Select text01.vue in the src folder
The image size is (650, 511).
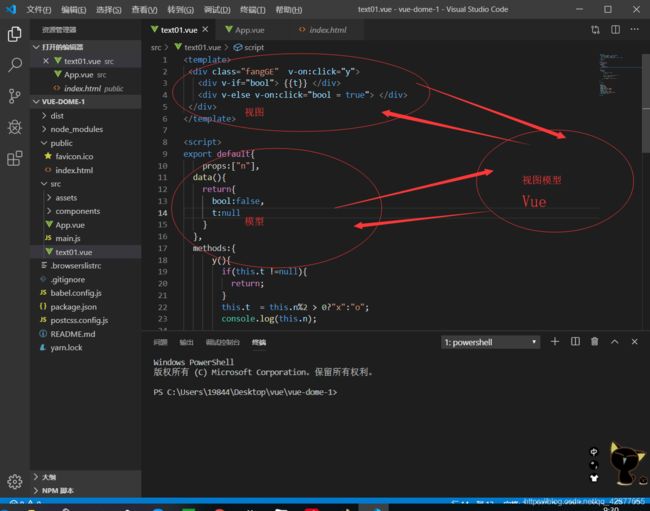tap(86, 252)
